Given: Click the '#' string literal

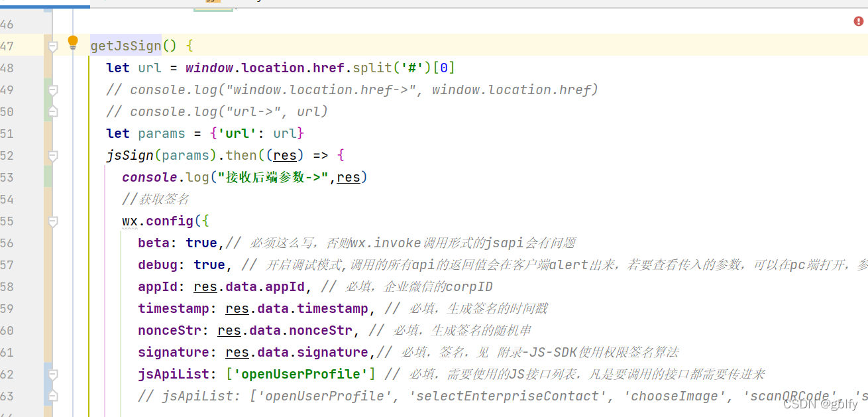Looking at the screenshot, I should (412, 68).
